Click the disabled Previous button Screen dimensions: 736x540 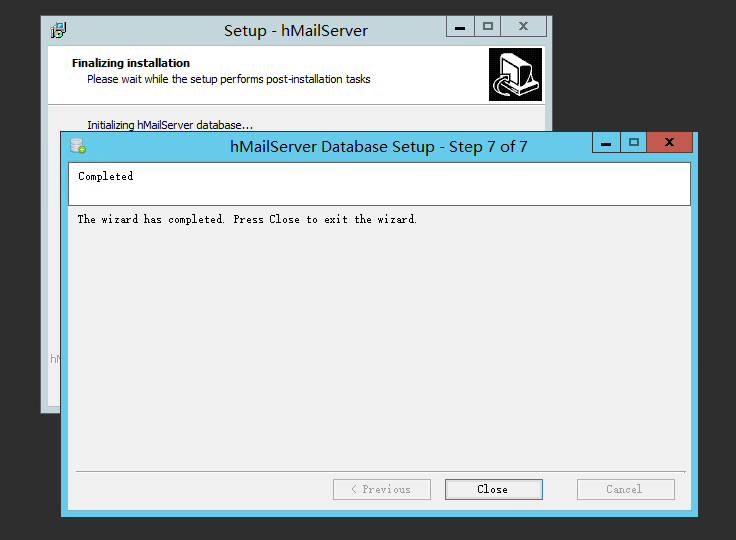(382, 489)
